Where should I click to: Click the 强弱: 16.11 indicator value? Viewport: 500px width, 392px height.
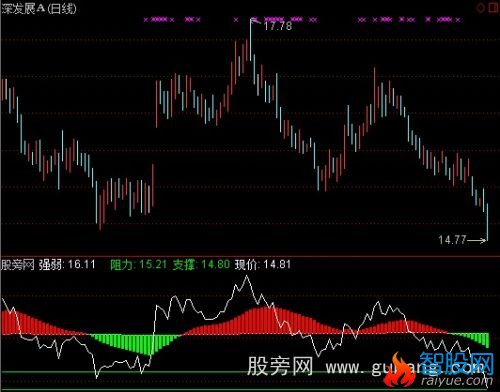click(67, 265)
